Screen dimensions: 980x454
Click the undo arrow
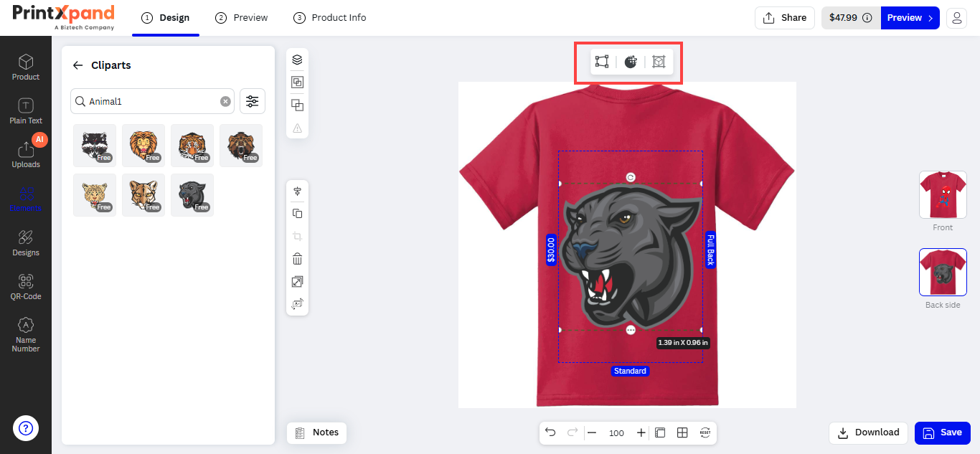coord(550,432)
